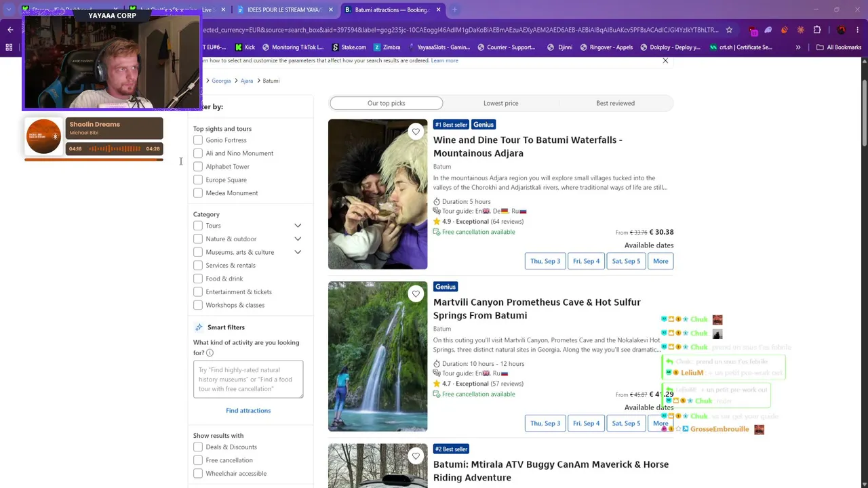The height and width of the screenshot is (488, 868).
Task: Open the Martvili Canyon tour photo
Action: click(378, 357)
